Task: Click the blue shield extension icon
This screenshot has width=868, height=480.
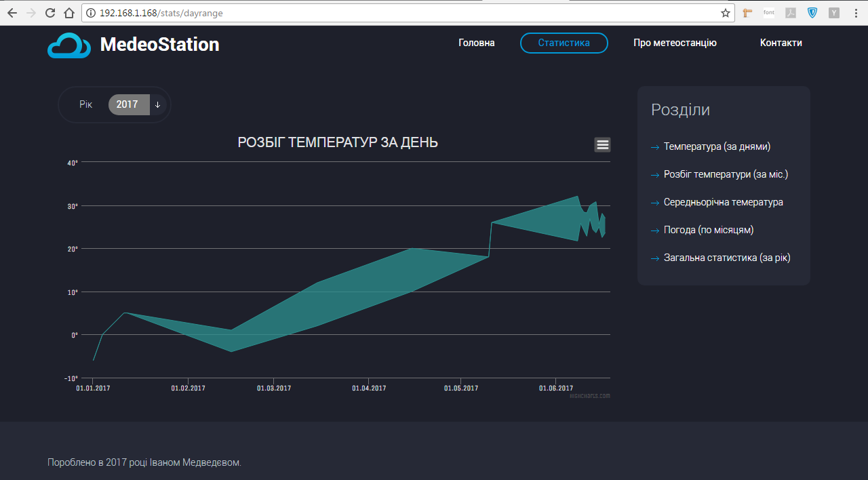Action: pyautogui.click(x=812, y=13)
